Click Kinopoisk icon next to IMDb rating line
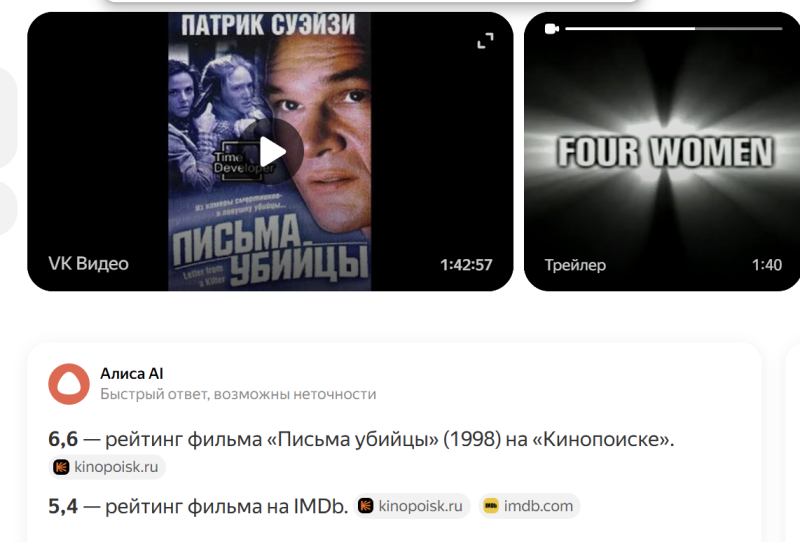The image size is (800, 542). [x=366, y=506]
